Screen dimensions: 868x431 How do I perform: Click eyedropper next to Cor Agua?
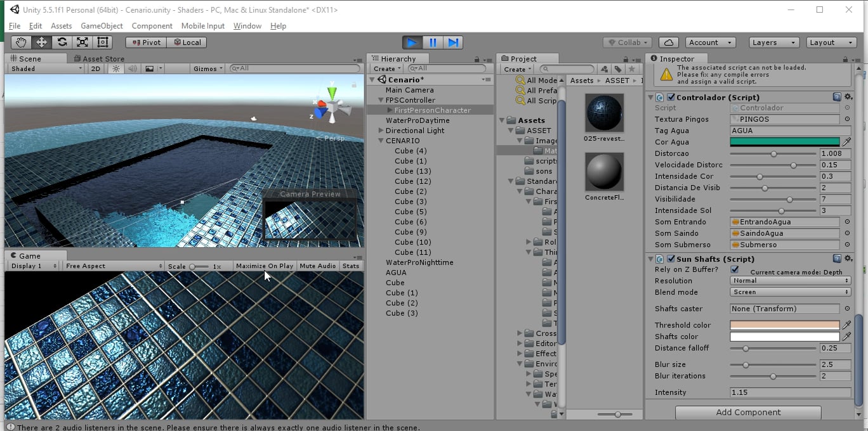[846, 142]
